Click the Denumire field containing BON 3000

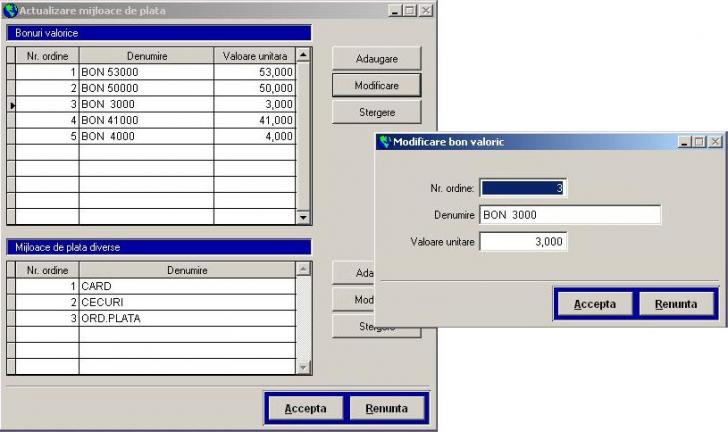point(570,215)
